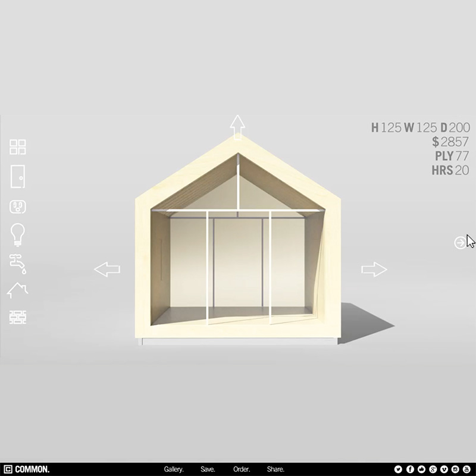Open the faucet plumbing options

(x=18, y=264)
